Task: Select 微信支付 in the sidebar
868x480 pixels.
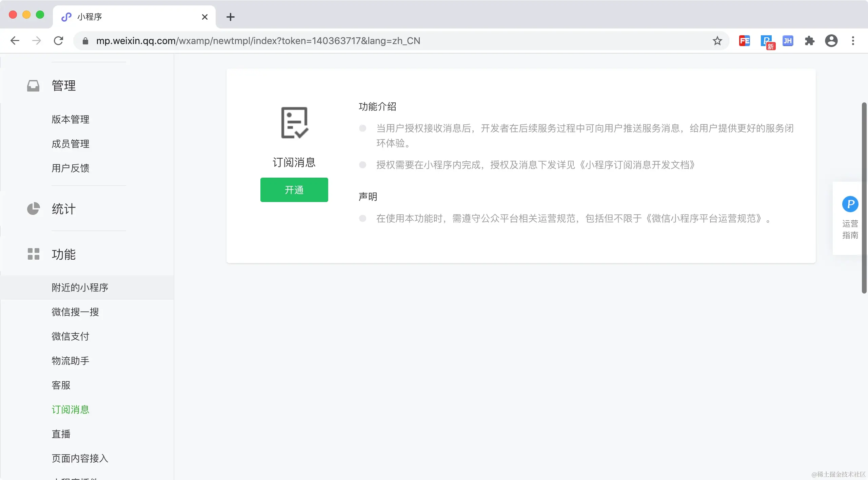Action: 71,336
